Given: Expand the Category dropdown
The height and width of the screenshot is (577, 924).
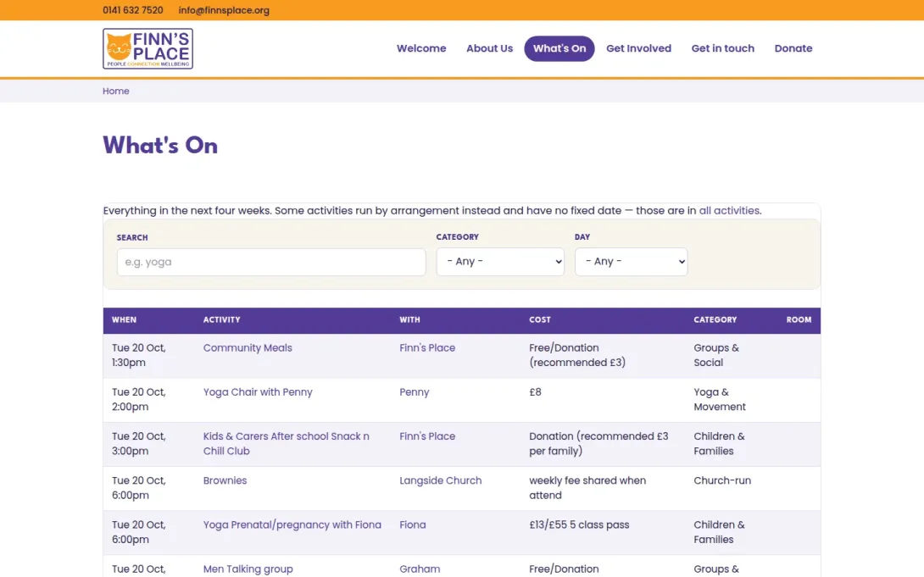Looking at the screenshot, I should click(x=500, y=262).
